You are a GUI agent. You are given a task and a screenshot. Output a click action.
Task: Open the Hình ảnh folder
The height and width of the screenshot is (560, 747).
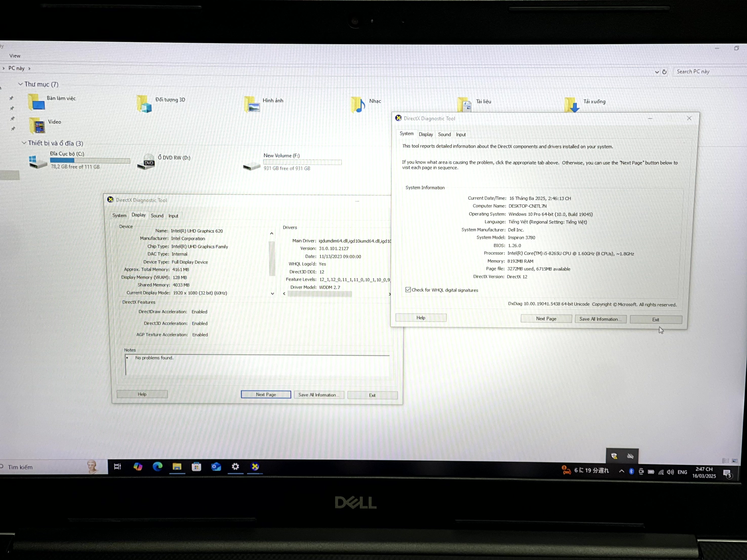[x=264, y=104]
